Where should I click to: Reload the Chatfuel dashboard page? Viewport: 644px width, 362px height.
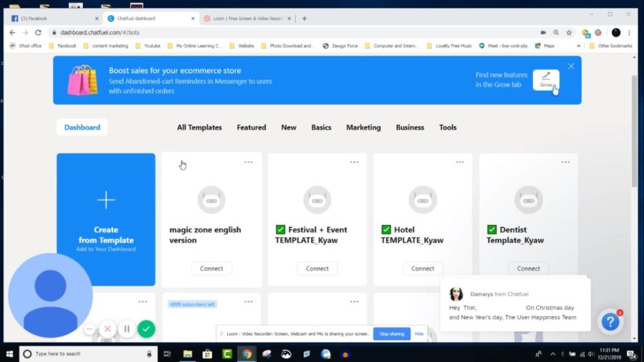38,33
